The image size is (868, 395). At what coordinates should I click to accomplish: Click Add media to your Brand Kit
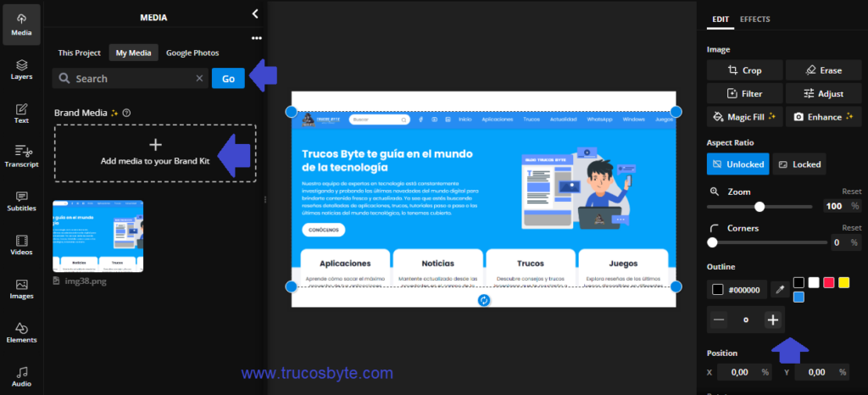pyautogui.click(x=155, y=153)
